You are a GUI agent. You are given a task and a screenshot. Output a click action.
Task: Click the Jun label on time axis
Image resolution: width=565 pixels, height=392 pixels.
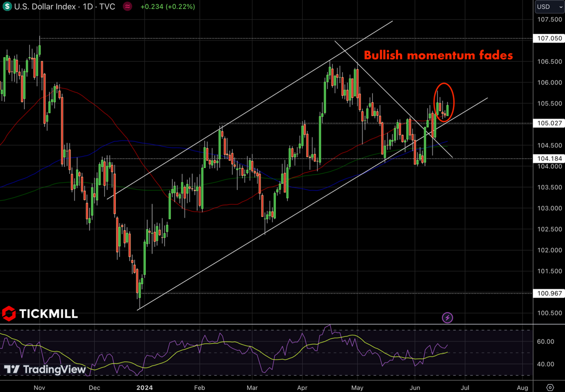click(415, 387)
